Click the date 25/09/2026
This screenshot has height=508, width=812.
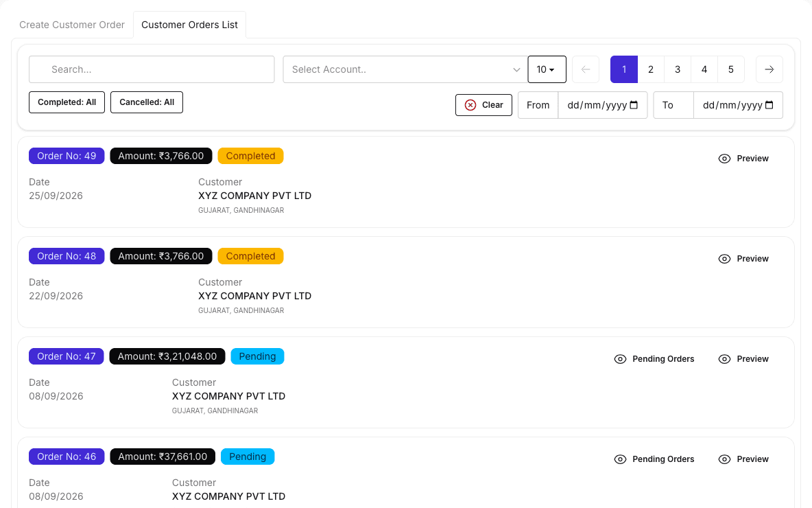click(56, 196)
